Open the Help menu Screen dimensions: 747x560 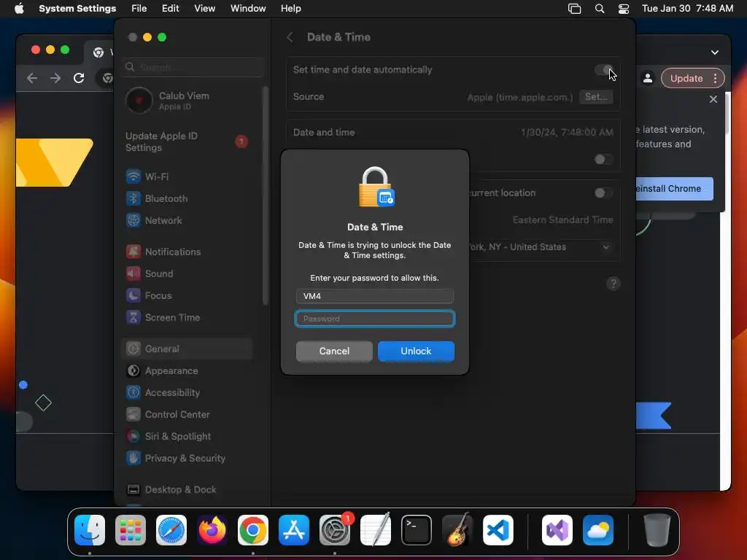pyautogui.click(x=290, y=9)
